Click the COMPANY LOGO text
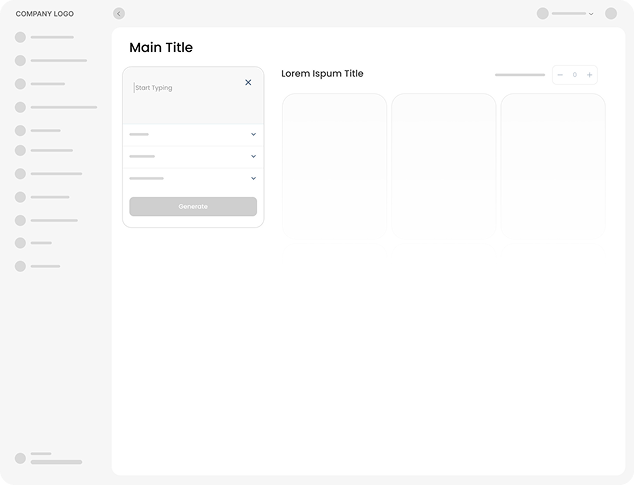 coord(45,14)
